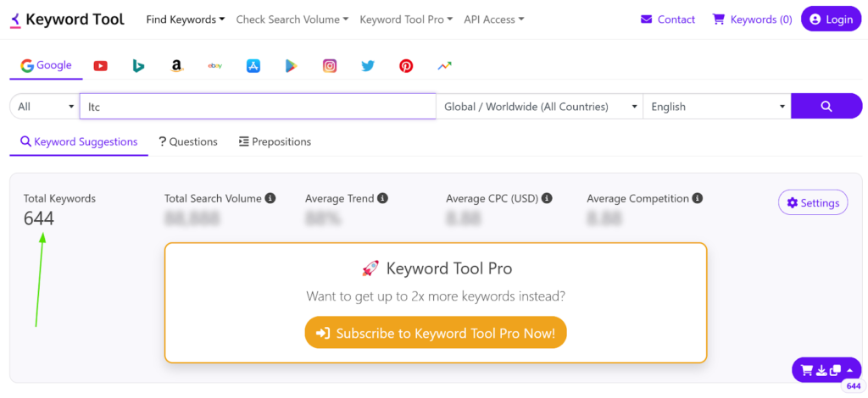The width and height of the screenshot is (868, 398).
Task: Select the Bing search engine icon
Action: 138,66
